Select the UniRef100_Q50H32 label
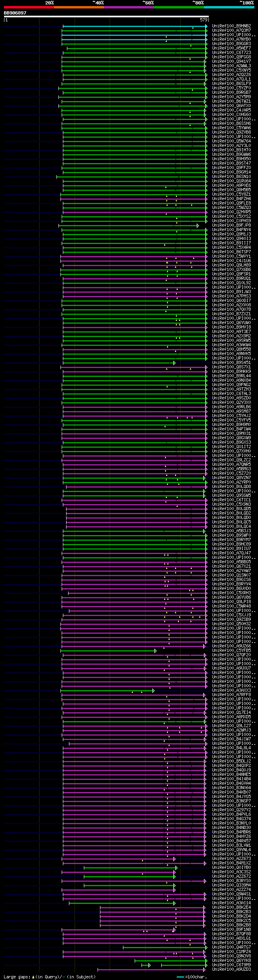The height and width of the screenshot is (980, 258). pos(231,624)
